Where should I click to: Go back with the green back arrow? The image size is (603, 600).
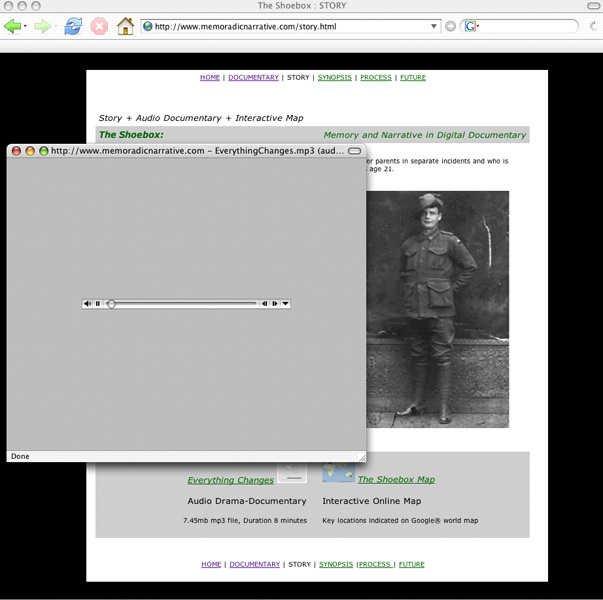pos(12,27)
